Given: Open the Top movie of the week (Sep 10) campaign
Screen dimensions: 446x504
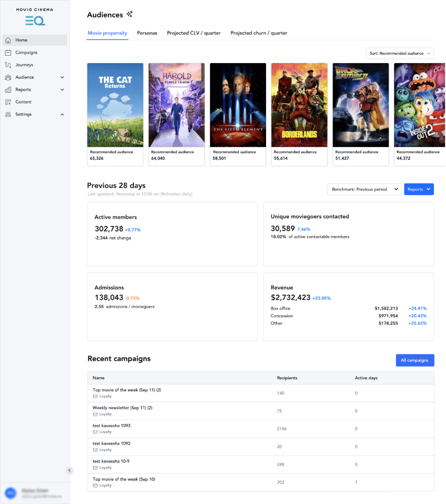Looking at the screenshot, I should [124, 479].
